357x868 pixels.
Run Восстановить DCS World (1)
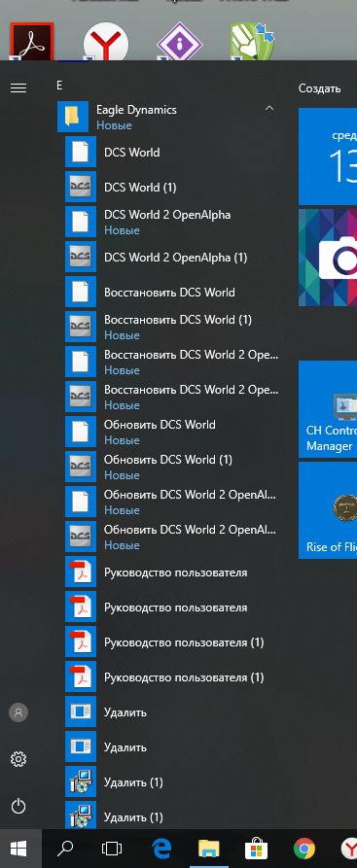click(172, 327)
